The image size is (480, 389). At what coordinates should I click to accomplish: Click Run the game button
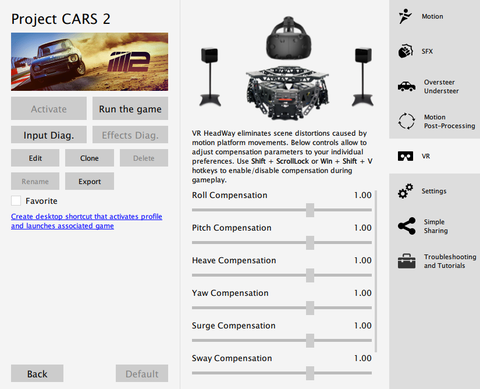coord(130,109)
